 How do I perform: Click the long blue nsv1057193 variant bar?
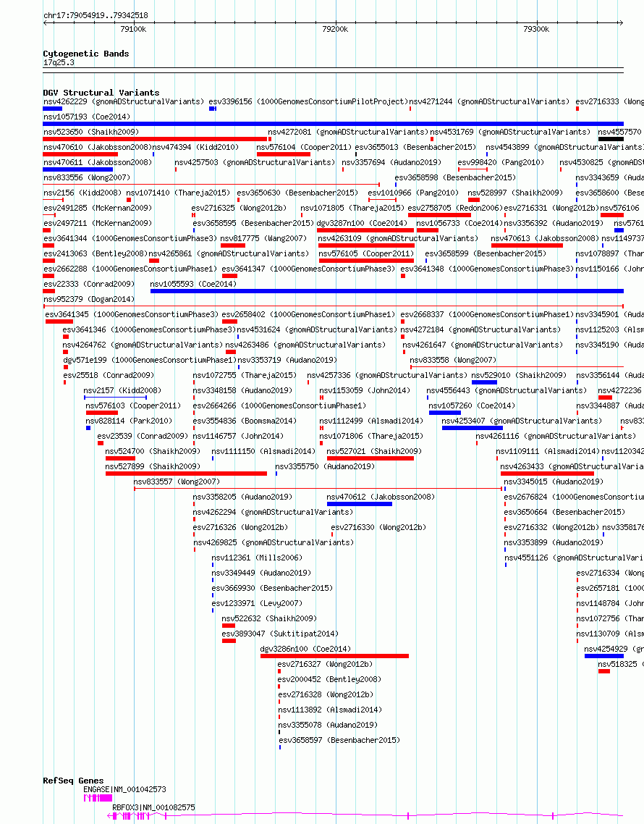pos(333,124)
